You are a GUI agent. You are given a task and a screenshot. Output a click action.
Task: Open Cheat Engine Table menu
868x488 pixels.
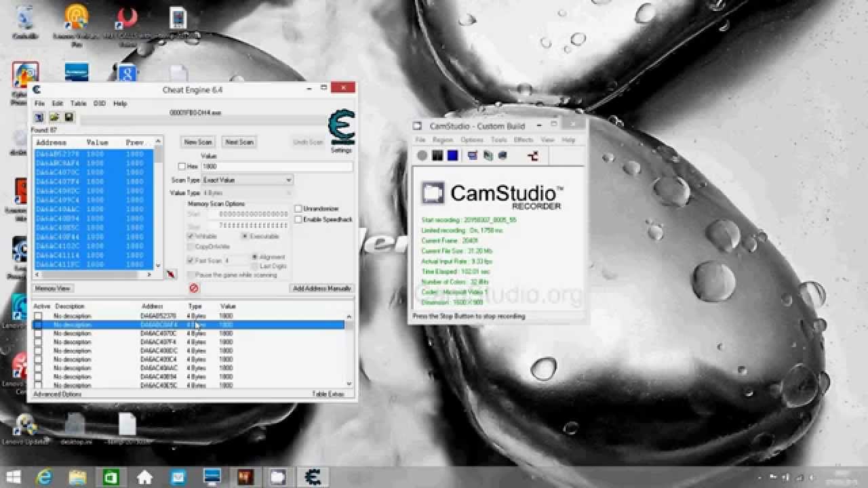(x=79, y=104)
